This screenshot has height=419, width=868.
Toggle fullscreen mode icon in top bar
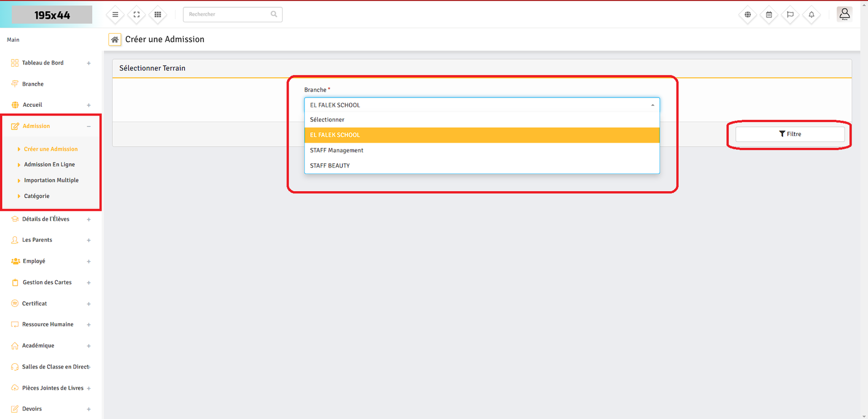click(x=137, y=15)
